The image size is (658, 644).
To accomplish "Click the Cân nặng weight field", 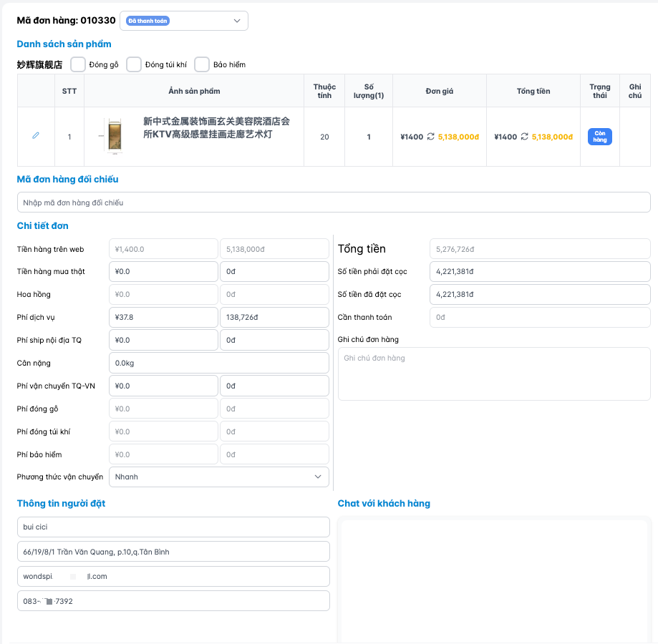I will [x=218, y=363].
